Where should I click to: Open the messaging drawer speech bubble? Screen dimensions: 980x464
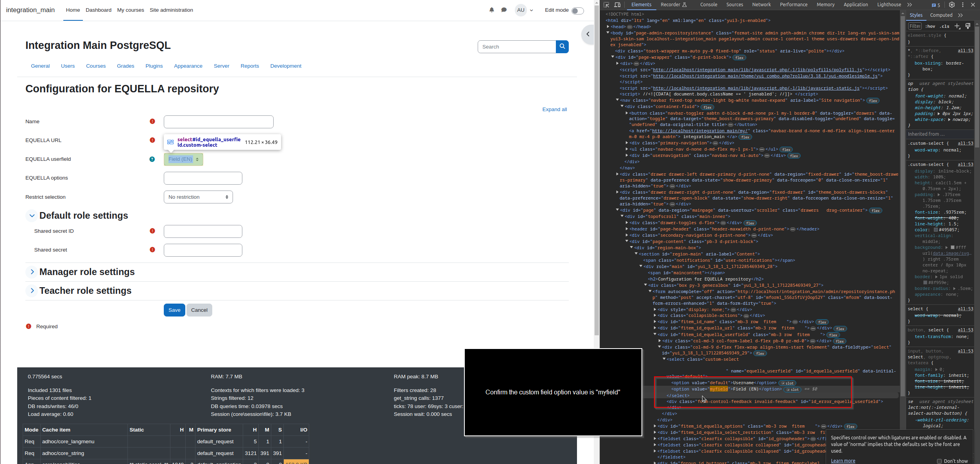click(504, 10)
